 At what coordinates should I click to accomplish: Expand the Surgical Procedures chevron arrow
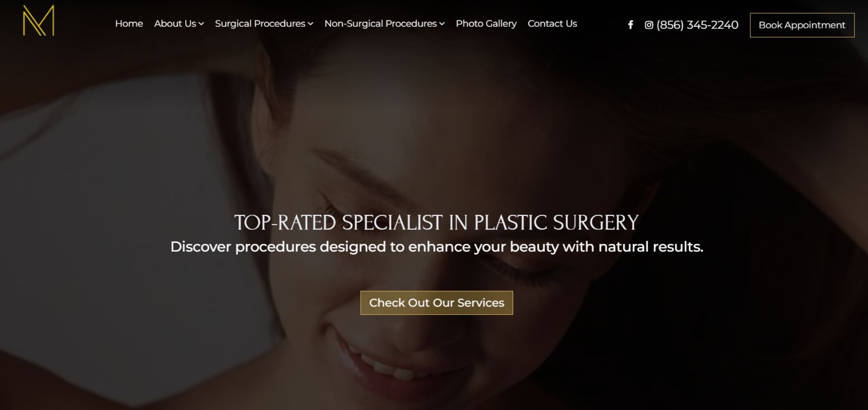(311, 24)
